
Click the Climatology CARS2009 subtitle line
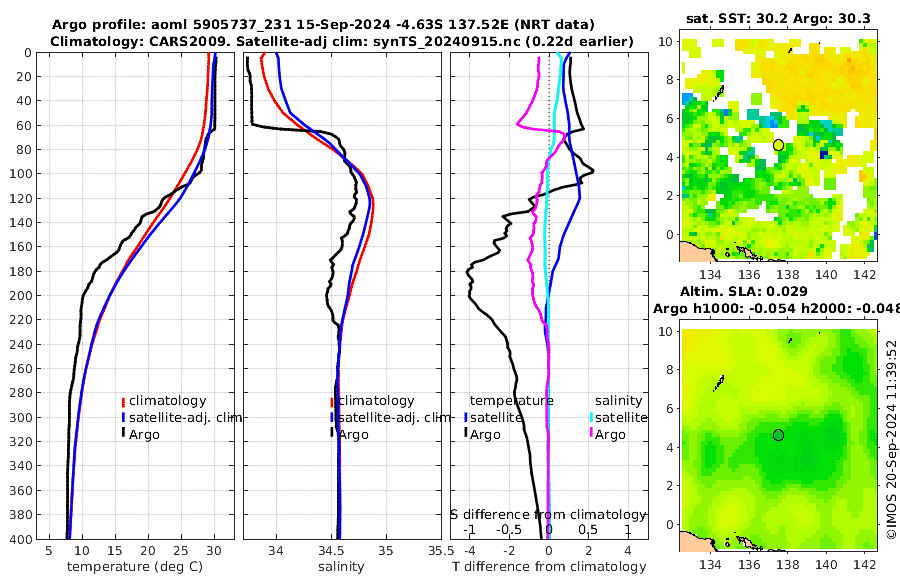point(342,41)
